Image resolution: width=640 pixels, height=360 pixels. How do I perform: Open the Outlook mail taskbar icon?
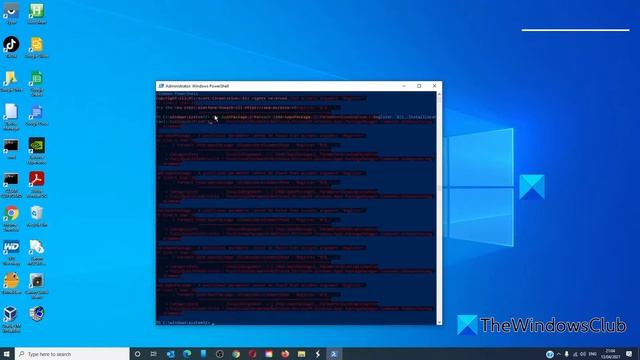tap(171, 354)
